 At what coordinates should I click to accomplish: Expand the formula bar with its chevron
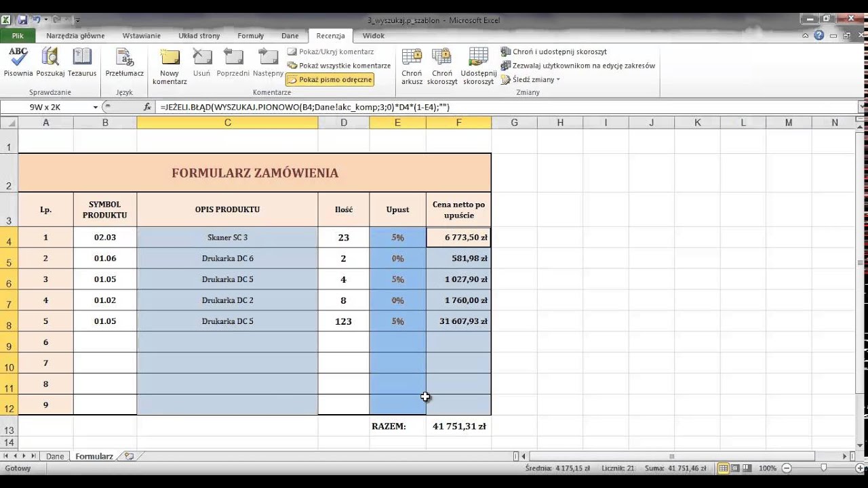pyautogui.click(x=862, y=107)
